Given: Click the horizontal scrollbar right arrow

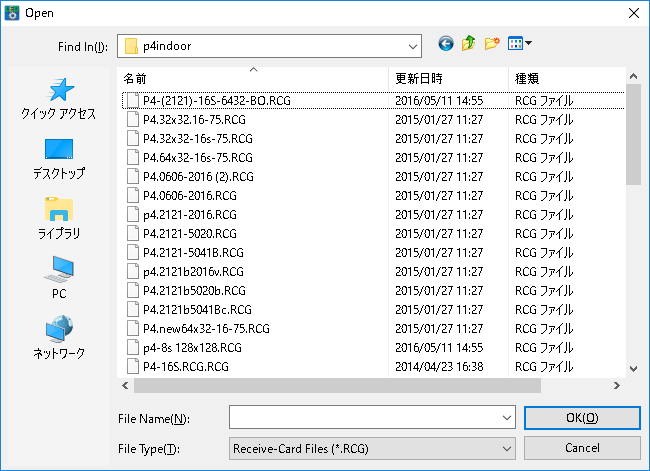Looking at the screenshot, I should click(617, 386).
